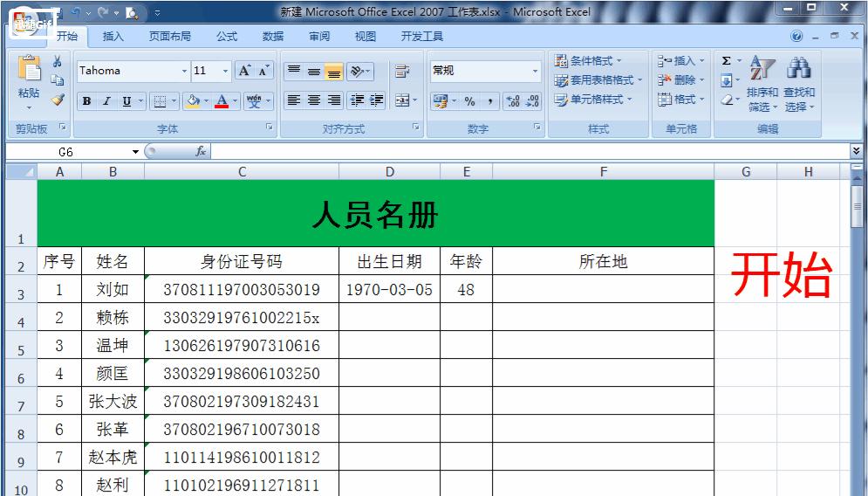Increase font size with Grow Font
Image resolution: width=868 pixels, height=496 pixels.
[244, 71]
